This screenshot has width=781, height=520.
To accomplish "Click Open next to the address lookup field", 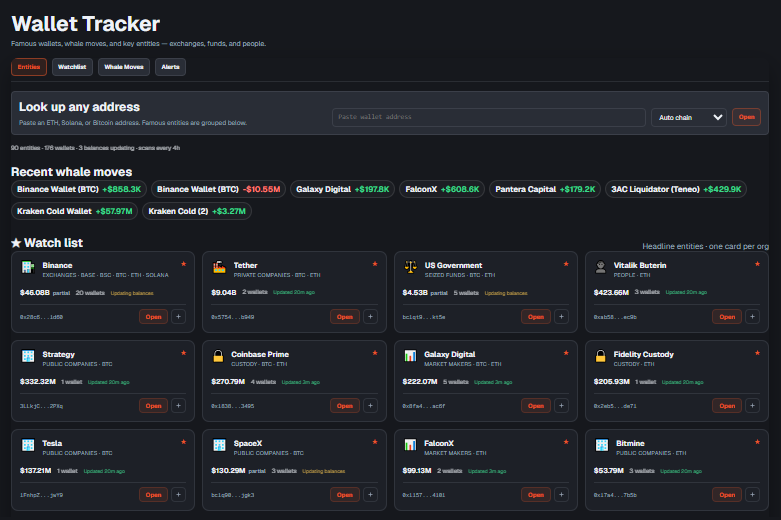I will click(746, 117).
